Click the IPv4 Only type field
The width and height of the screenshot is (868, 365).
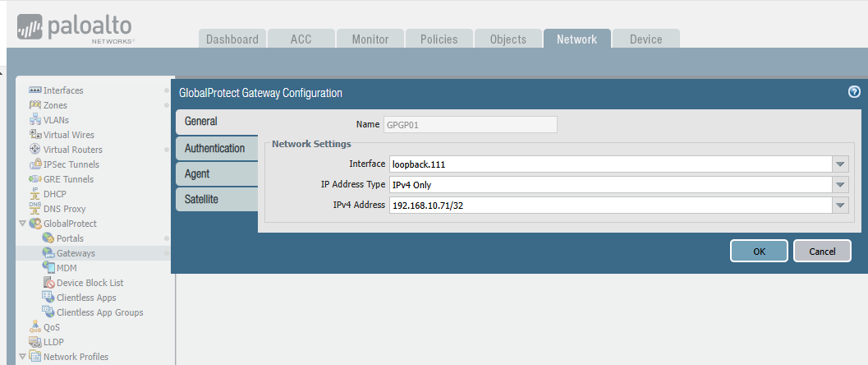[x=611, y=184]
